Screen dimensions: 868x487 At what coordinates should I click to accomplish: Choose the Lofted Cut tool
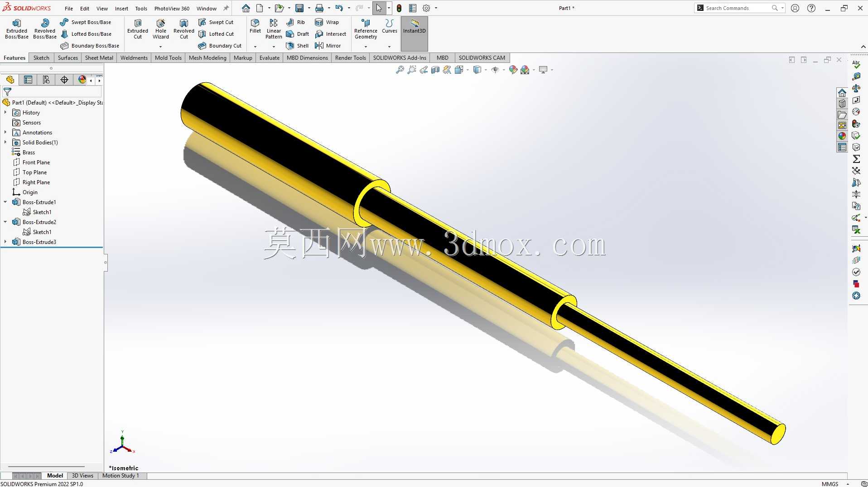(x=216, y=34)
